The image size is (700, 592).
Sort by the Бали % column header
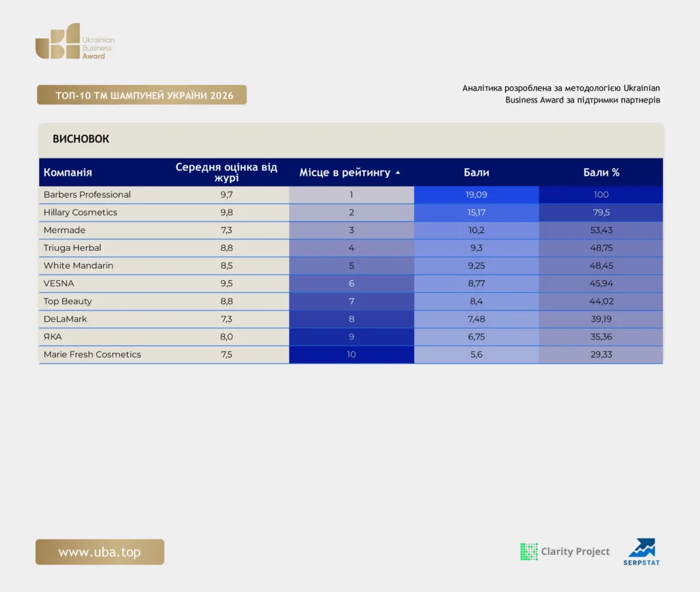coord(602,172)
